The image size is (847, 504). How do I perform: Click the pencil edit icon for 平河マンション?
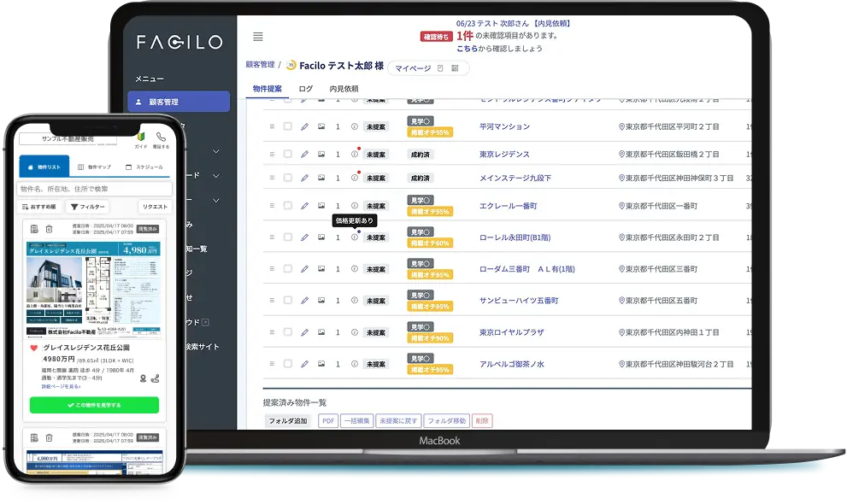click(304, 126)
